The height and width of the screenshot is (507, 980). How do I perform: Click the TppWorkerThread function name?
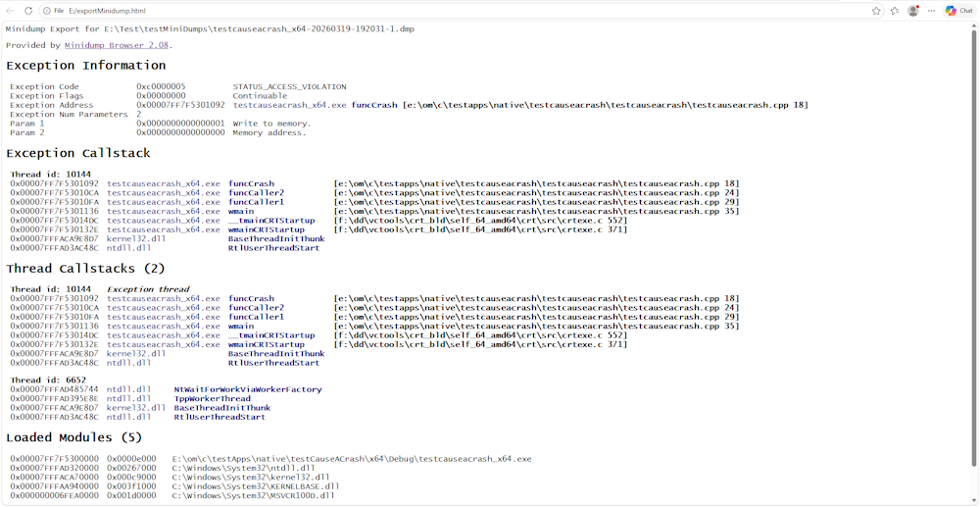(212, 399)
